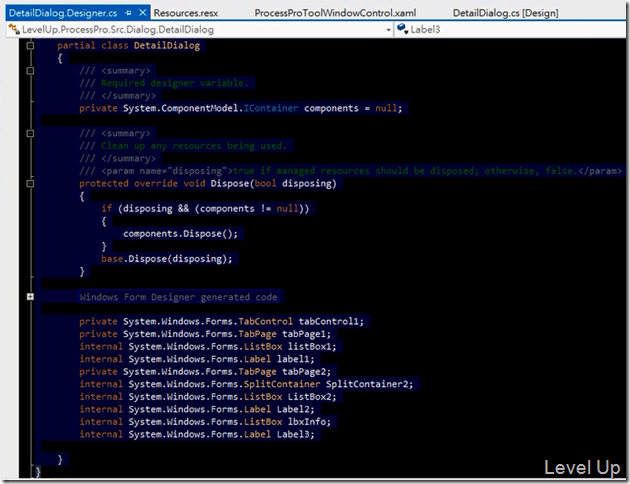Expand Windows Form Designer generated code region

[x=30, y=296]
